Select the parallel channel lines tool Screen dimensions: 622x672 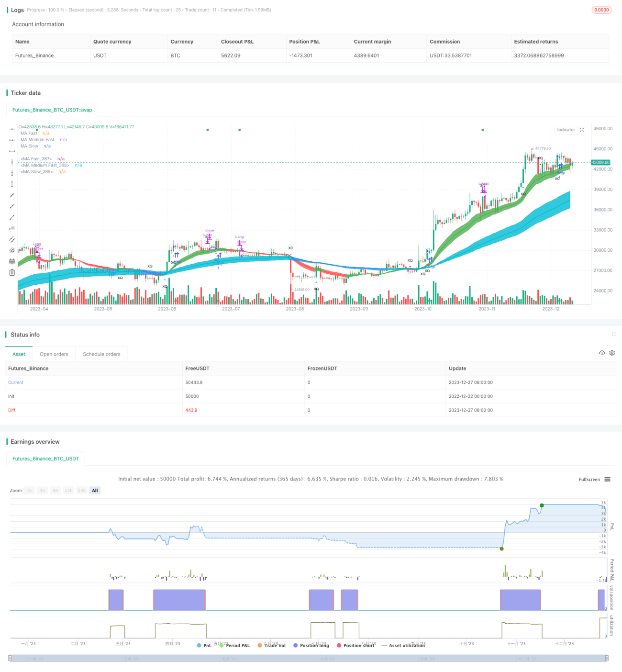pyautogui.click(x=12, y=239)
